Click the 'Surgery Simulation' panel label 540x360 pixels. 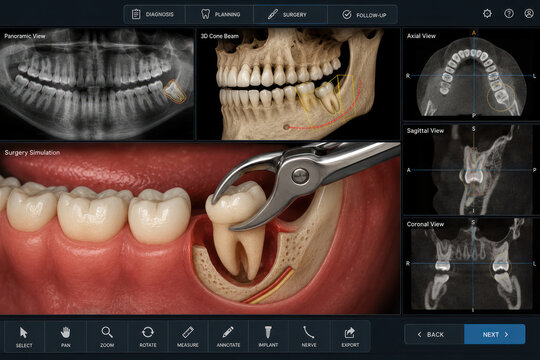coord(32,152)
